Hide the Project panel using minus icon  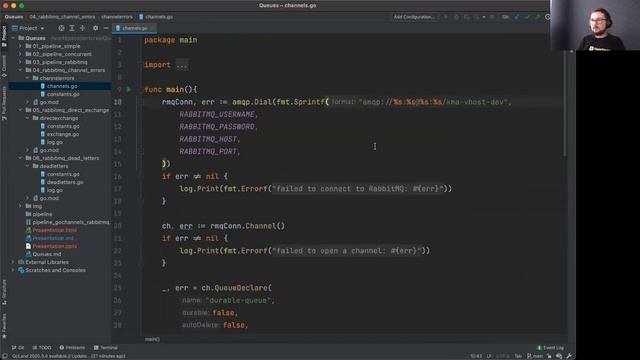click(106, 28)
